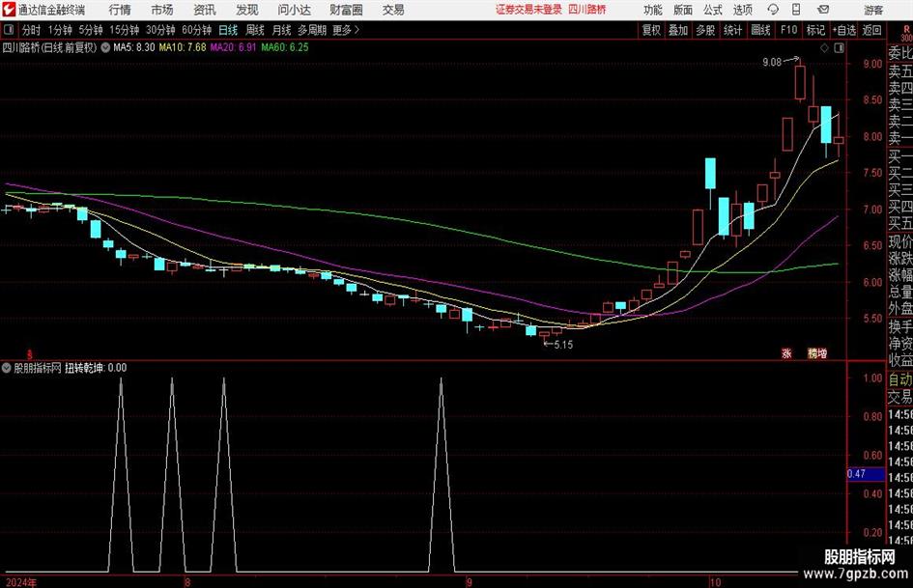The height and width of the screenshot is (588, 913).
Task: Click the month 10 marker on time axis
Action: coord(716,582)
